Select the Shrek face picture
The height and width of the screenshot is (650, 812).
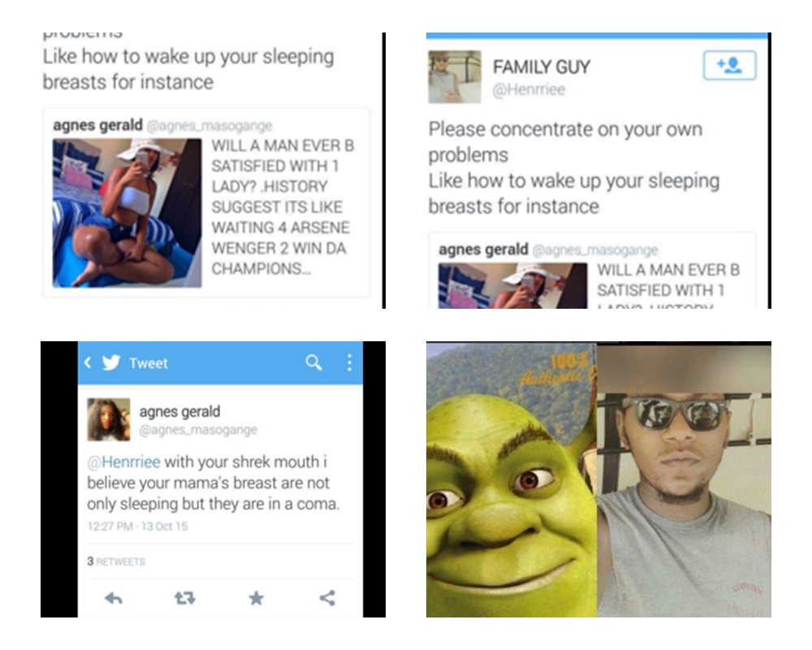click(x=512, y=479)
